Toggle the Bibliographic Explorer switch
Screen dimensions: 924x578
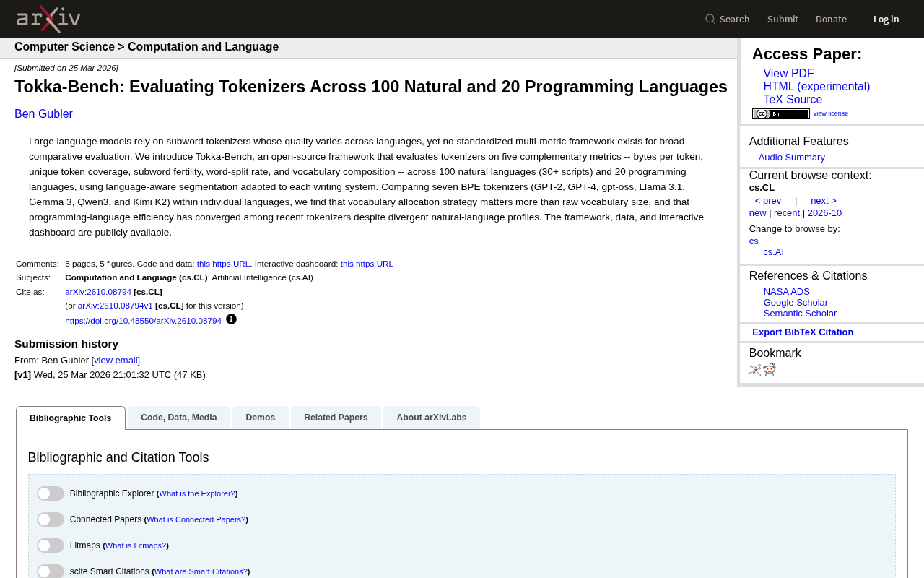pos(51,493)
